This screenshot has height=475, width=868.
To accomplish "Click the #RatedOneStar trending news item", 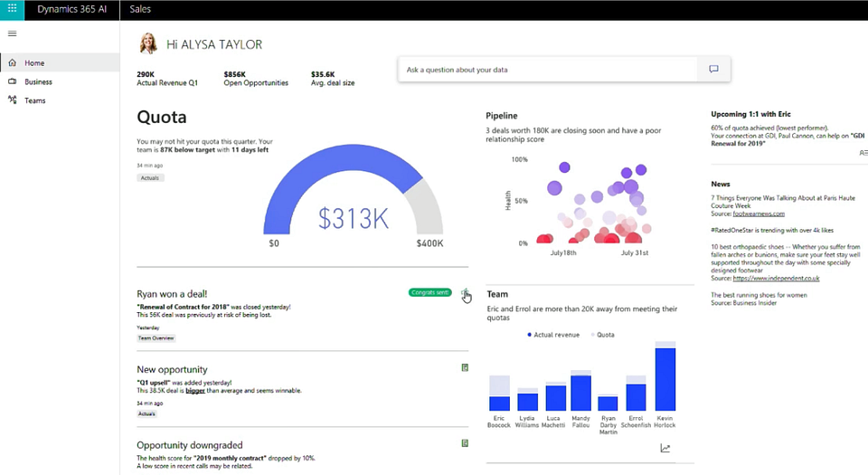I will (x=771, y=231).
